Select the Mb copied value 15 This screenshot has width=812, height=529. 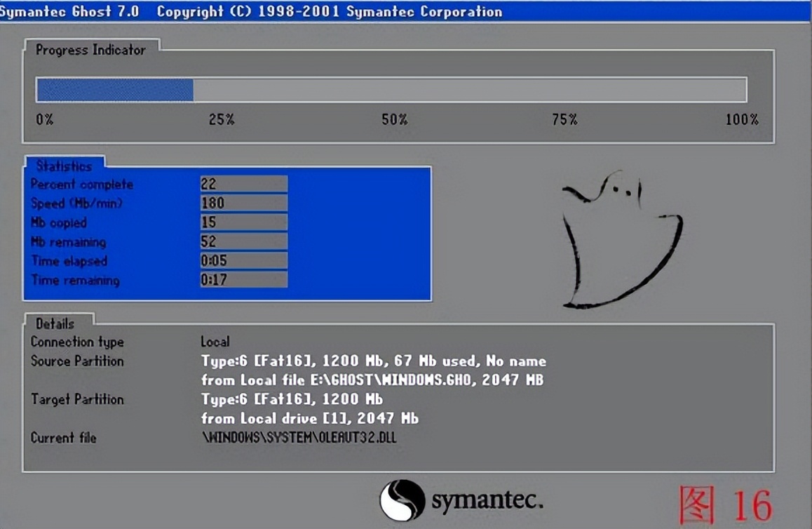[x=243, y=222]
